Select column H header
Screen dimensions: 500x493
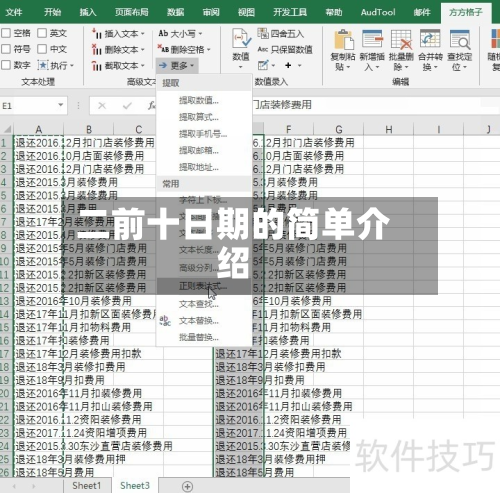[x=389, y=129]
